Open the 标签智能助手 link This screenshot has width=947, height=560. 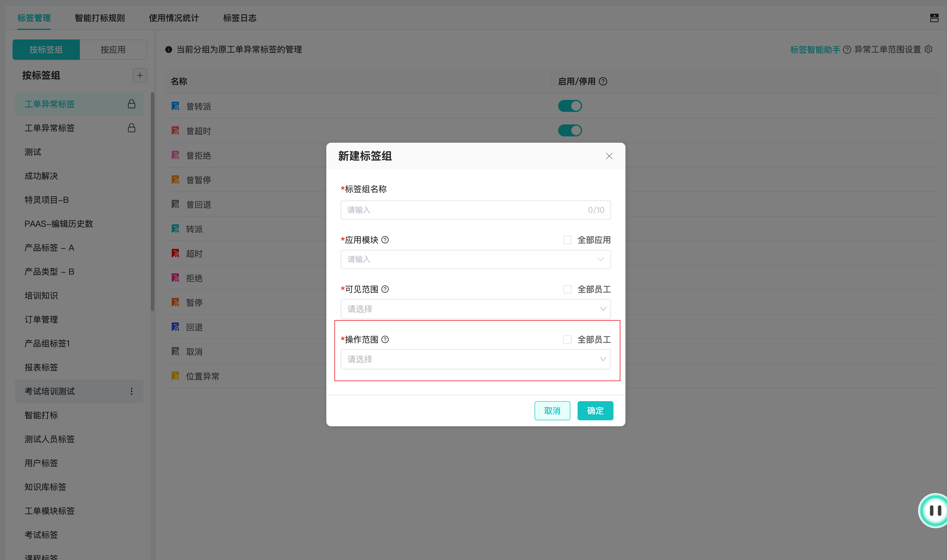(x=815, y=50)
